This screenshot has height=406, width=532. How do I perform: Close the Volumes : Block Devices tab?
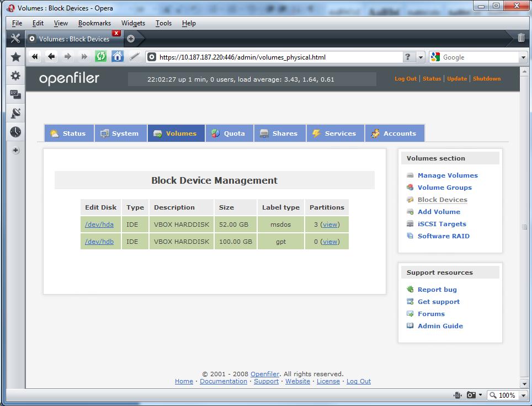(116, 34)
